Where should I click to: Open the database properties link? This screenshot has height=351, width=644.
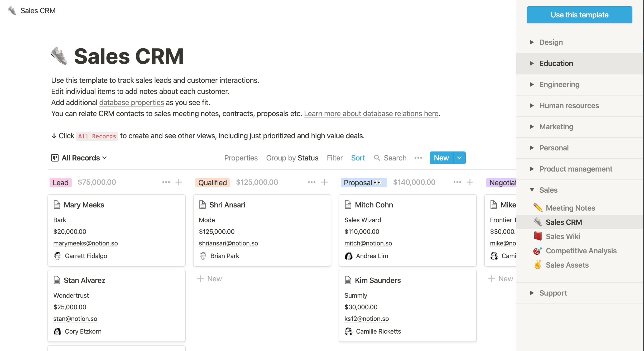point(131,102)
